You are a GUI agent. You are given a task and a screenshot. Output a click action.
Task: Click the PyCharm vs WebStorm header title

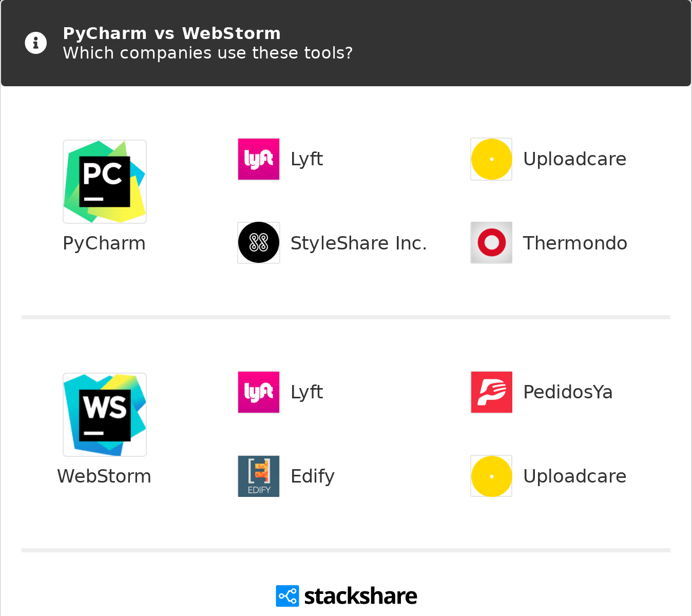[x=171, y=33]
